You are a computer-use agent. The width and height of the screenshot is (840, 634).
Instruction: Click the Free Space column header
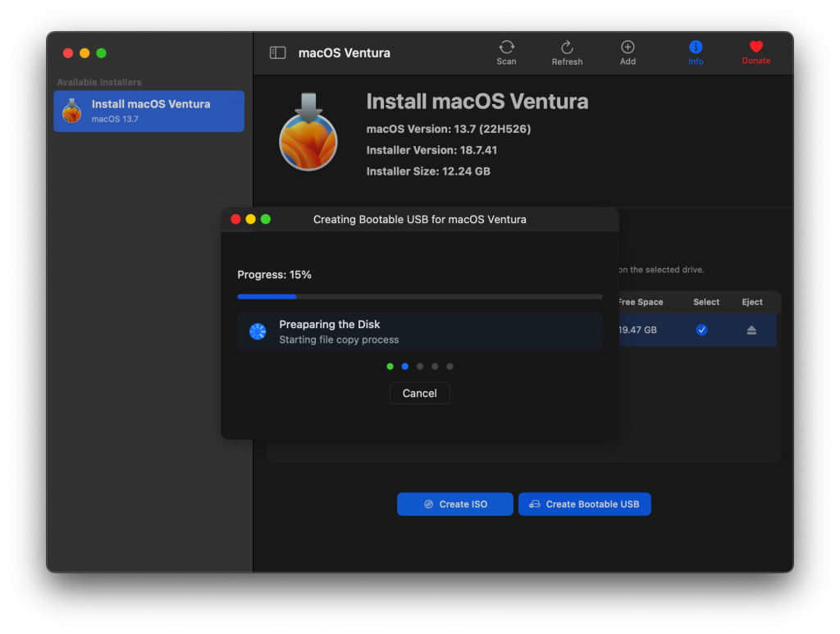pyautogui.click(x=641, y=302)
